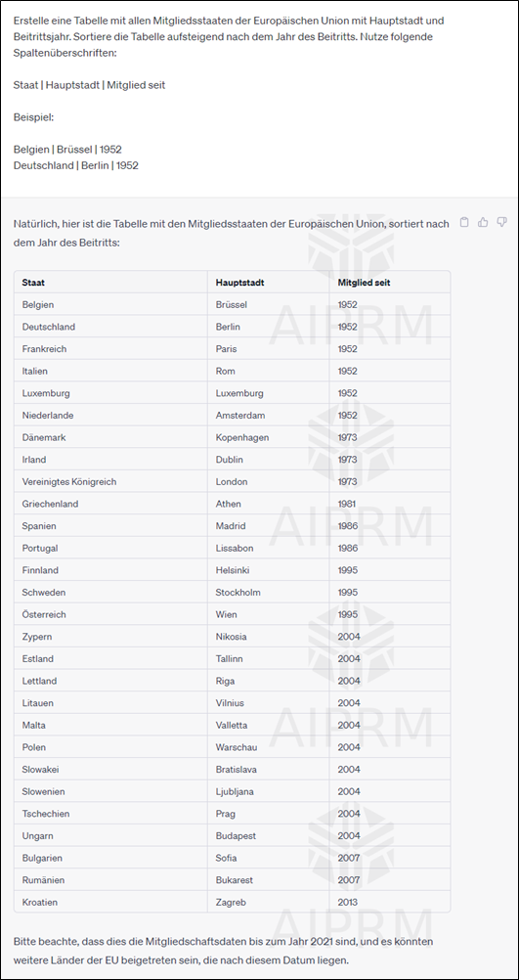Click the 2013 year cell

pos(347,902)
